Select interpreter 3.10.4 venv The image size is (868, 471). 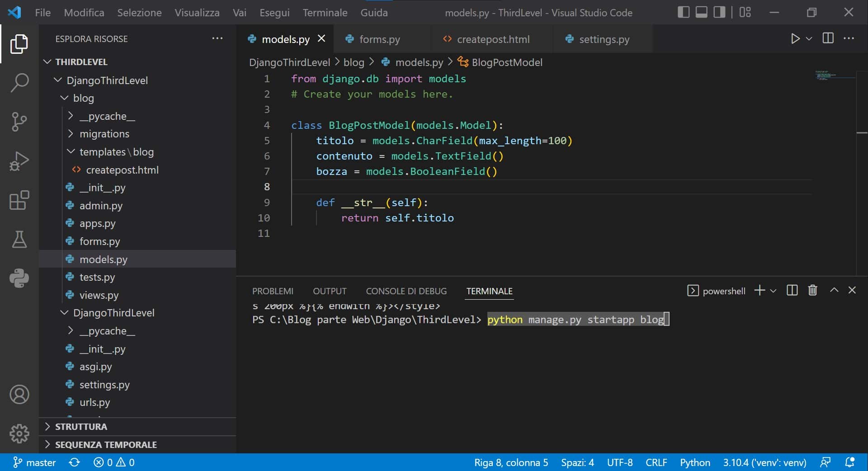pos(764,462)
